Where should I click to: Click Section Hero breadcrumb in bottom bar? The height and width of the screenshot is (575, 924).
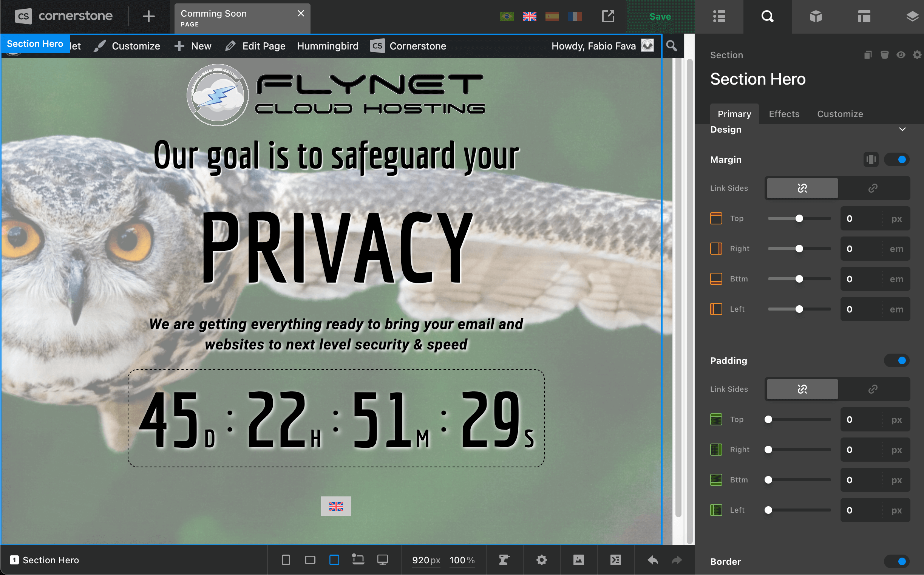point(45,560)
